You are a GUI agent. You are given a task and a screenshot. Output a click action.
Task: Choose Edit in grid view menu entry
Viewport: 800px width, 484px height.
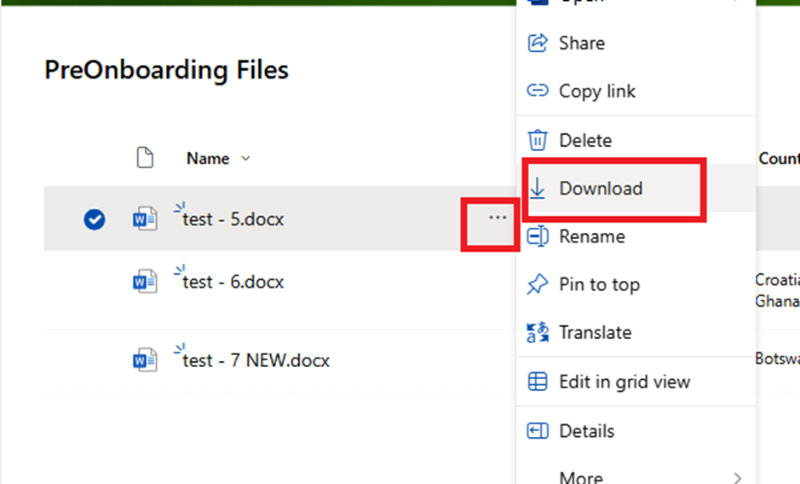point(636,381)
